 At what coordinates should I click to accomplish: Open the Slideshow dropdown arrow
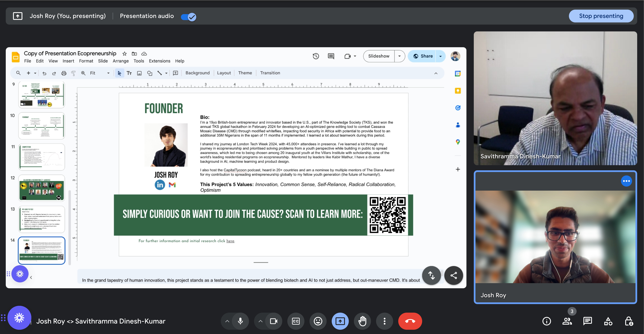[x=399, y=56]
